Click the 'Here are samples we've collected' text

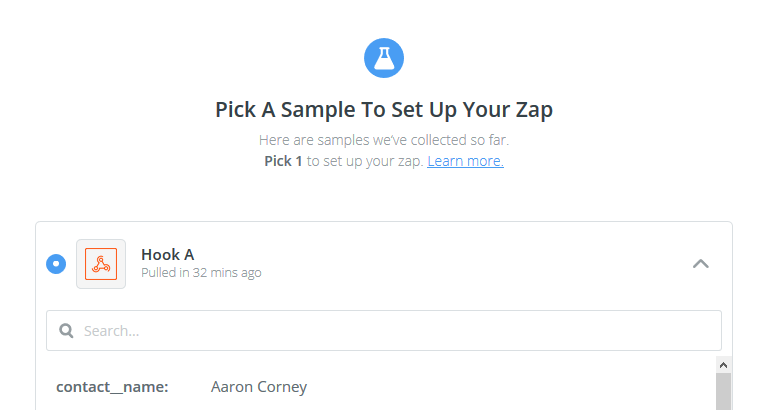[384, 140]
